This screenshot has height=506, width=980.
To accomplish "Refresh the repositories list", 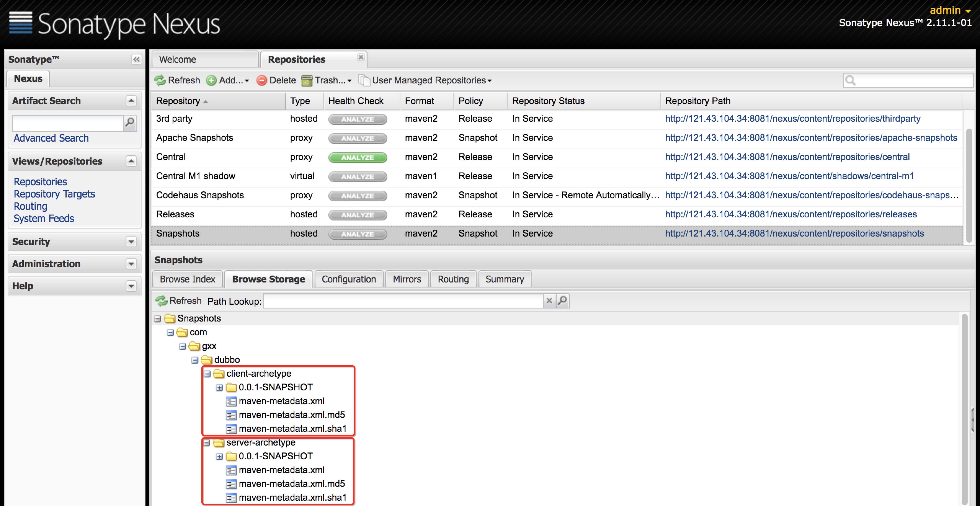I will click(x=177, y=80).
